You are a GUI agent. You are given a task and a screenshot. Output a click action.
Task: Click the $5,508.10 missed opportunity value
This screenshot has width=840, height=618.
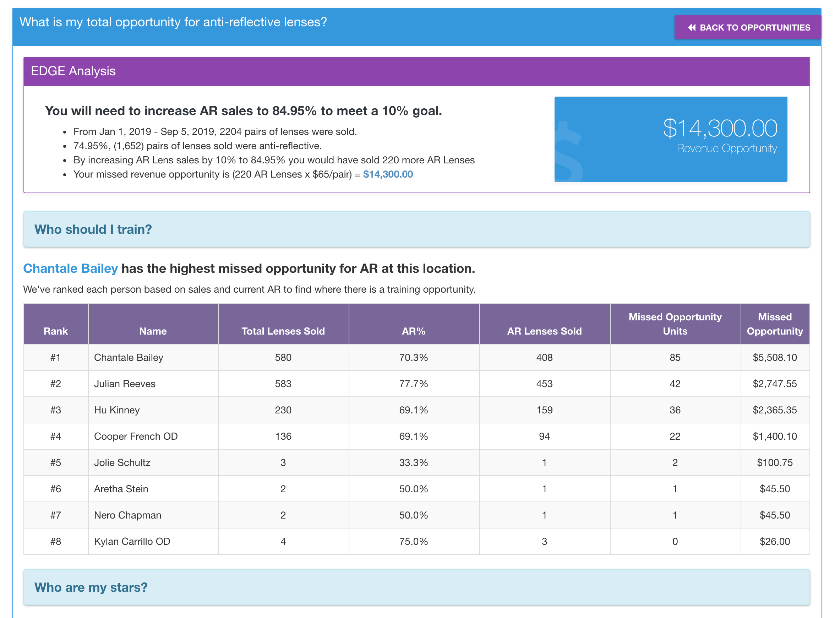[x=775, y=358]
